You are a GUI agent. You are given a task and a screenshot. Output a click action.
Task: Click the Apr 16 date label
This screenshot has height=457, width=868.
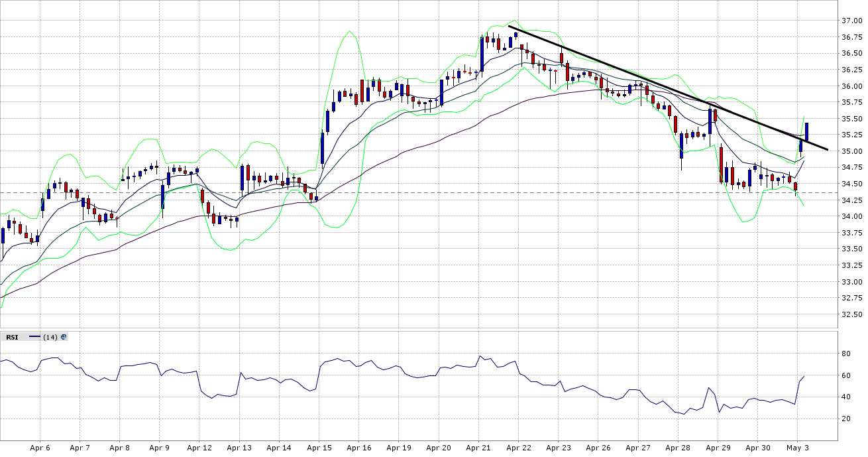coord(358,448)
